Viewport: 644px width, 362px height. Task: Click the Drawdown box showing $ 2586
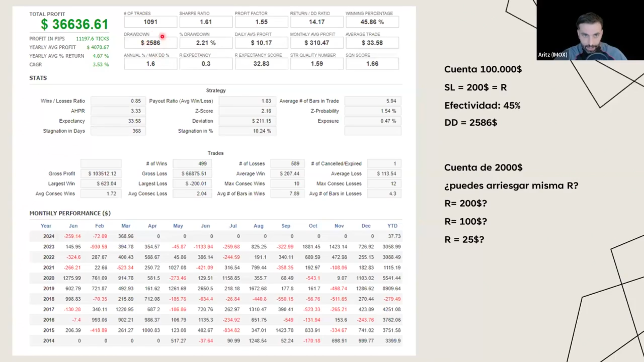150,43
